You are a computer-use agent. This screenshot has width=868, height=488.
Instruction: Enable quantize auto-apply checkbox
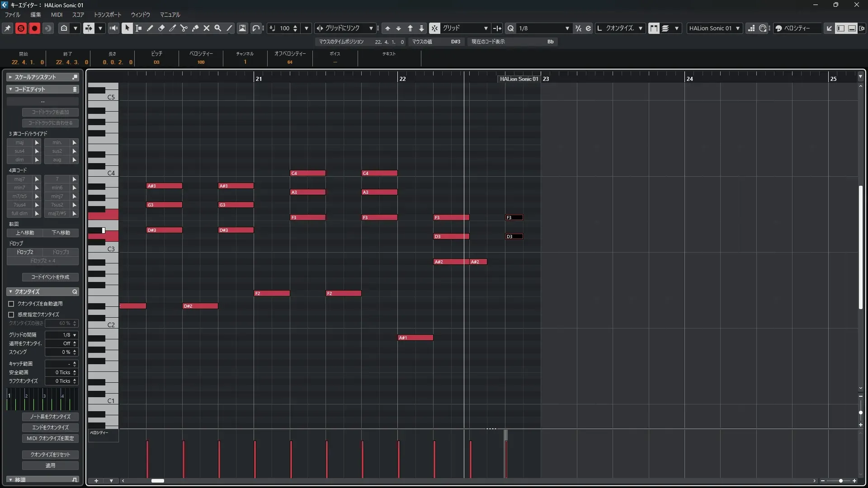(x=11, y=304)
